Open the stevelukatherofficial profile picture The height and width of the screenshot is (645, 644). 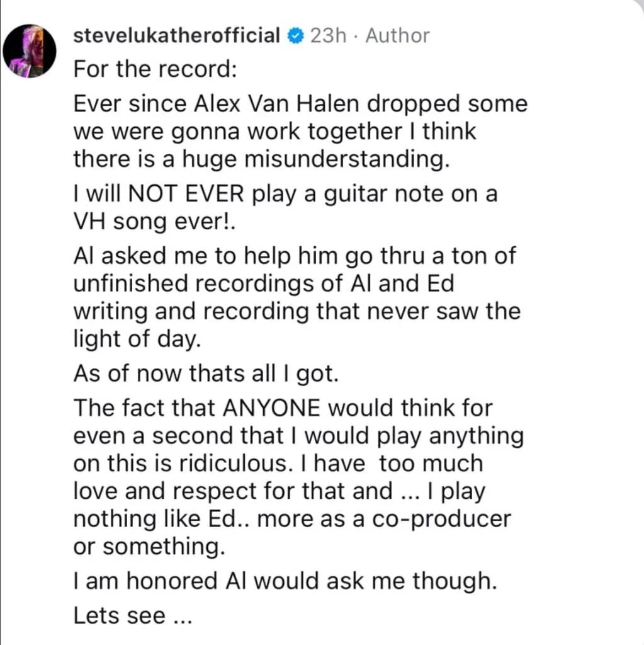[x=30, y=52]
